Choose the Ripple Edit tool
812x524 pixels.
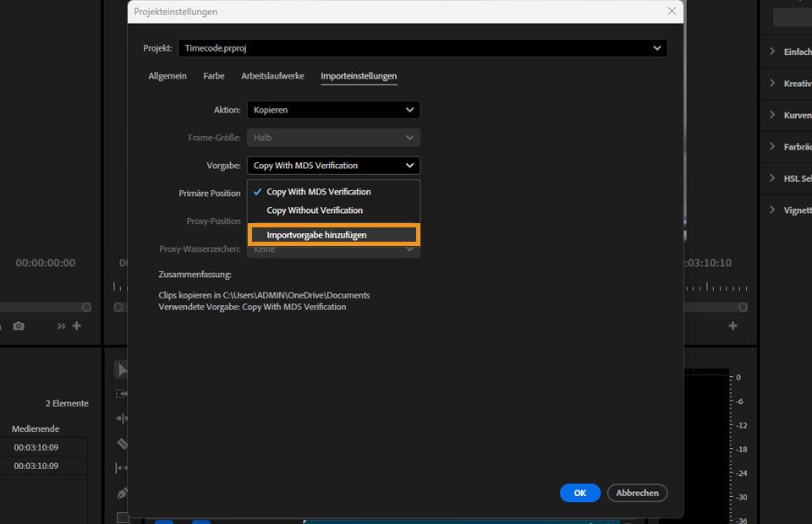click(121, 418)
